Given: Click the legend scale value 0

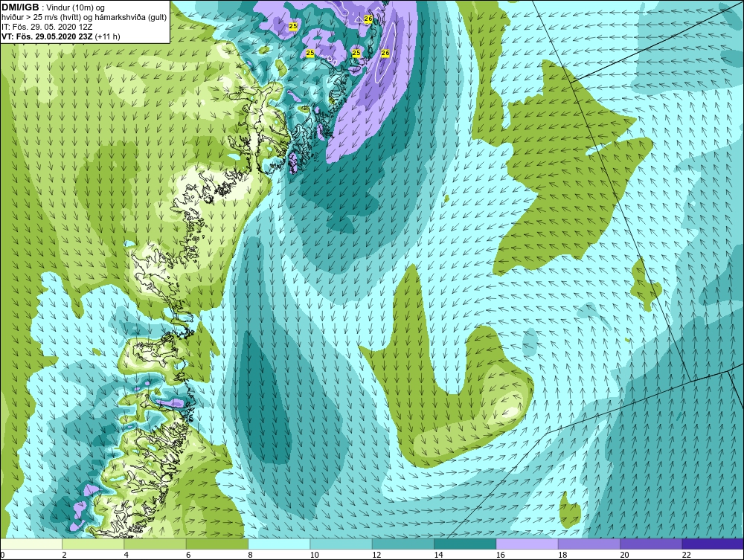Looking at the screenshot, I should (x=2, y=556).
